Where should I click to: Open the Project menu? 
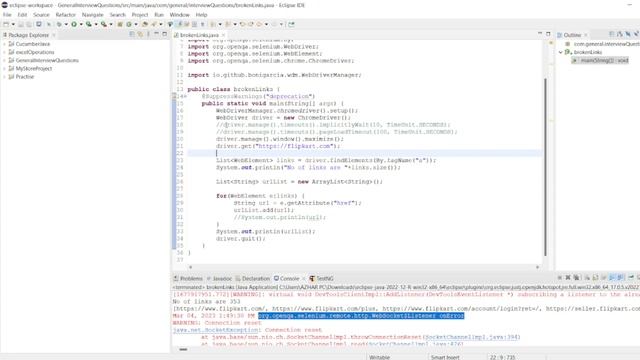140,15
